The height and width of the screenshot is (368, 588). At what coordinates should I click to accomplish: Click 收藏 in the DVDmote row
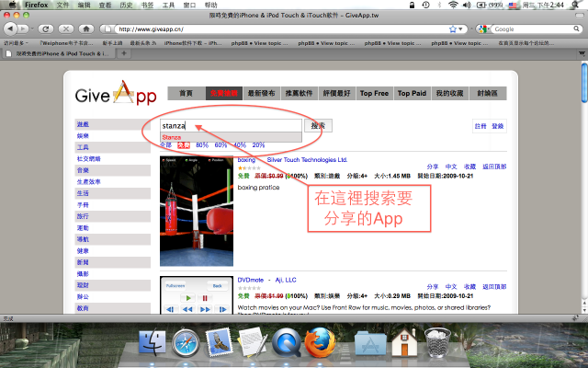[469, 286]
